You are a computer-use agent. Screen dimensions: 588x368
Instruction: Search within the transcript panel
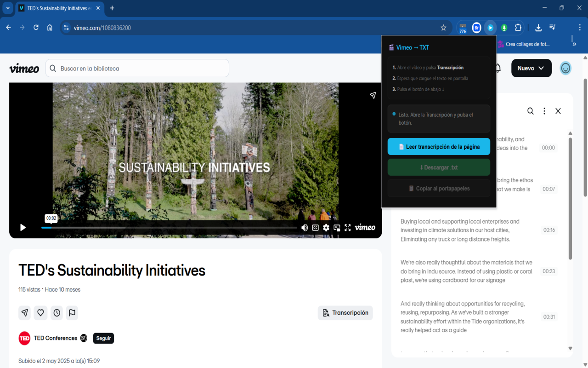coord(531,111)
